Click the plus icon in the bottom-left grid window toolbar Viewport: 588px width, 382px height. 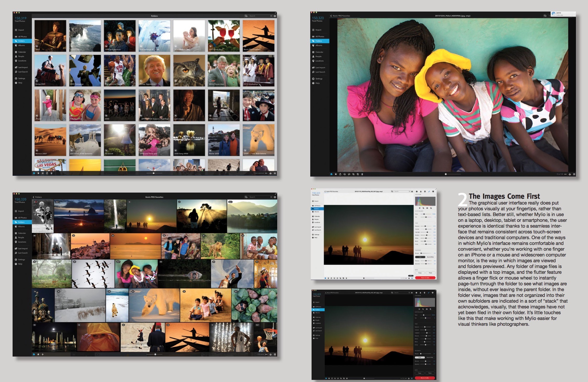[43, 354]
